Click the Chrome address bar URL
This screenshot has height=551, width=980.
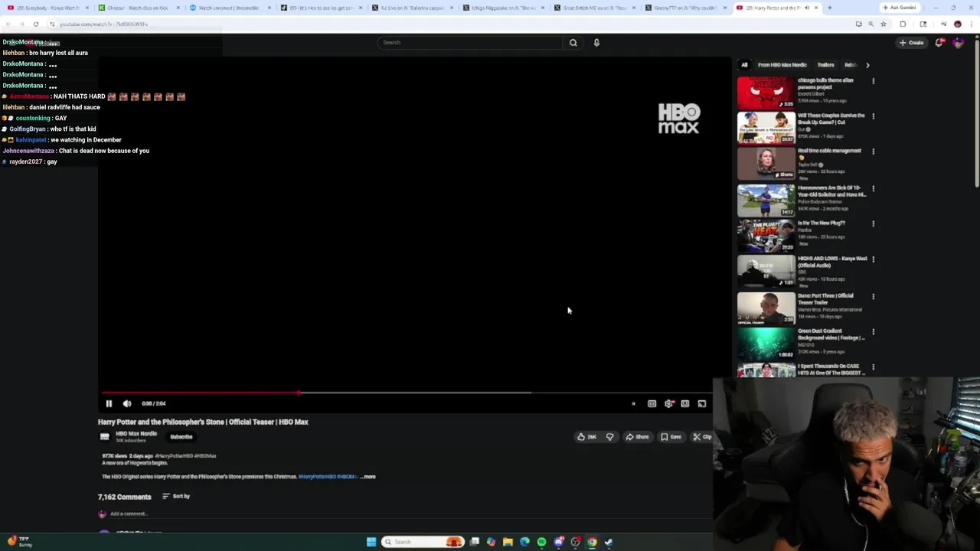pyautogui.click(x=103, y=24)
